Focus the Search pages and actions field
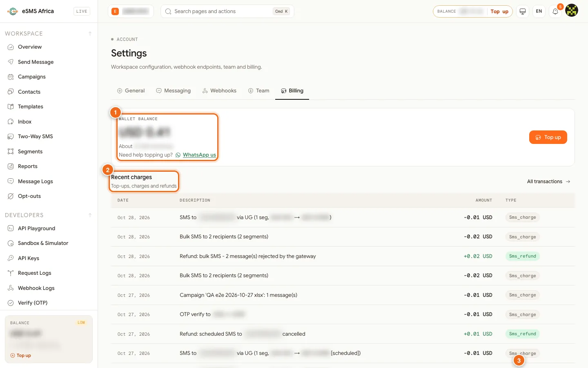The width and height of the screenshot is (588, 368). pos(227,11)
